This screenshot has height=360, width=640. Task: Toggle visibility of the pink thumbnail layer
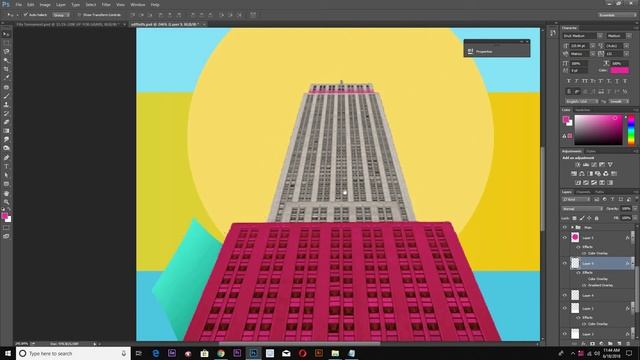[x=565, y=238]
